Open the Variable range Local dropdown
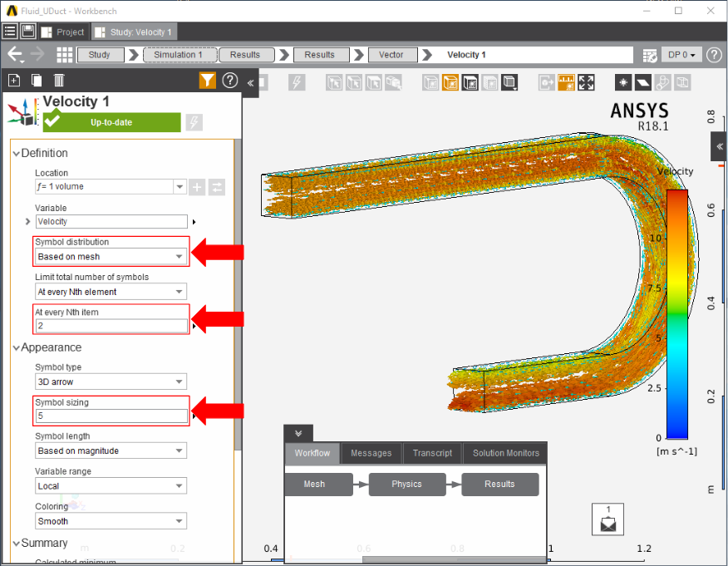728x566 pixels. [111, 486]
